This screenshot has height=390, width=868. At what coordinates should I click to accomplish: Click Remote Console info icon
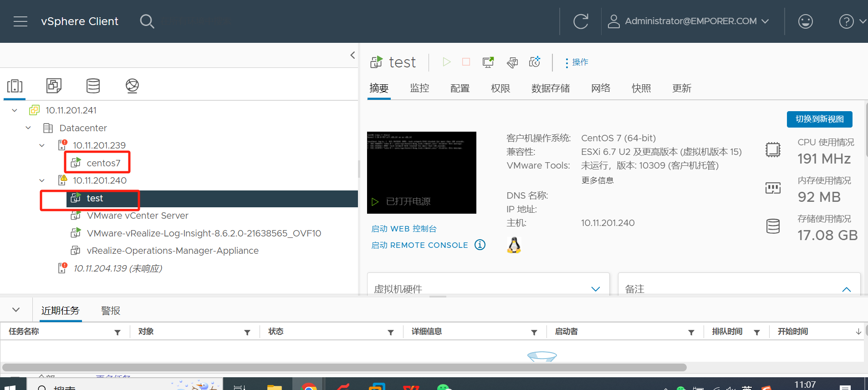(x=480, y=245)
